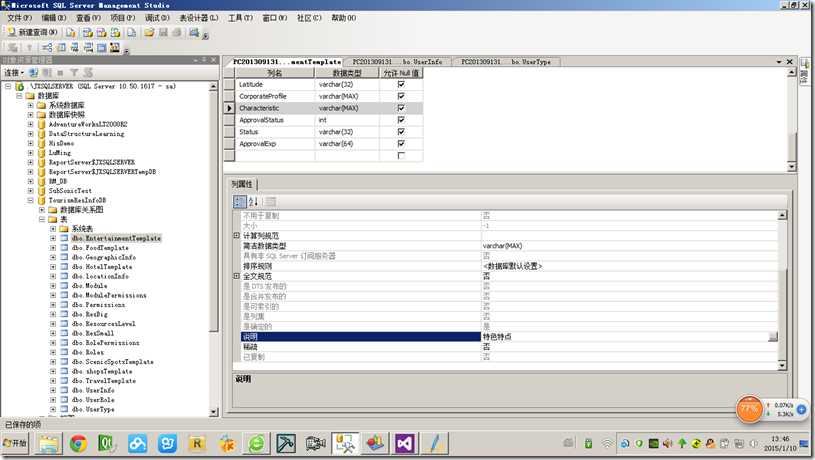Image resolution: width=815 pixels, height=460 pixels.
Task: Click the Manage XML Indexes icon
Action: pos(88,48)
